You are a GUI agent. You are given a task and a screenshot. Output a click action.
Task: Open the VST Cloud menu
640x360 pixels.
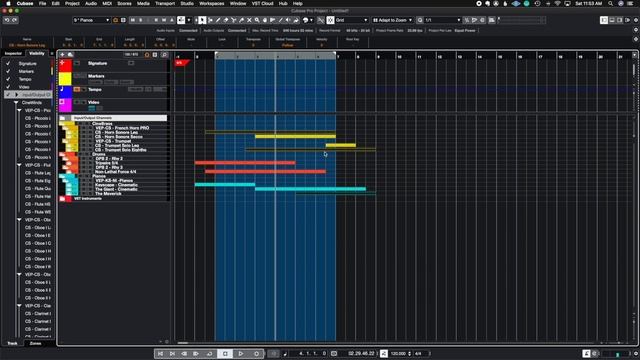tap(262, 3)
